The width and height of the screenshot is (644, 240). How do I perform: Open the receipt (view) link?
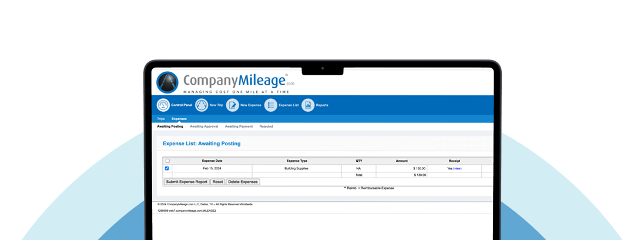point(457,168)
